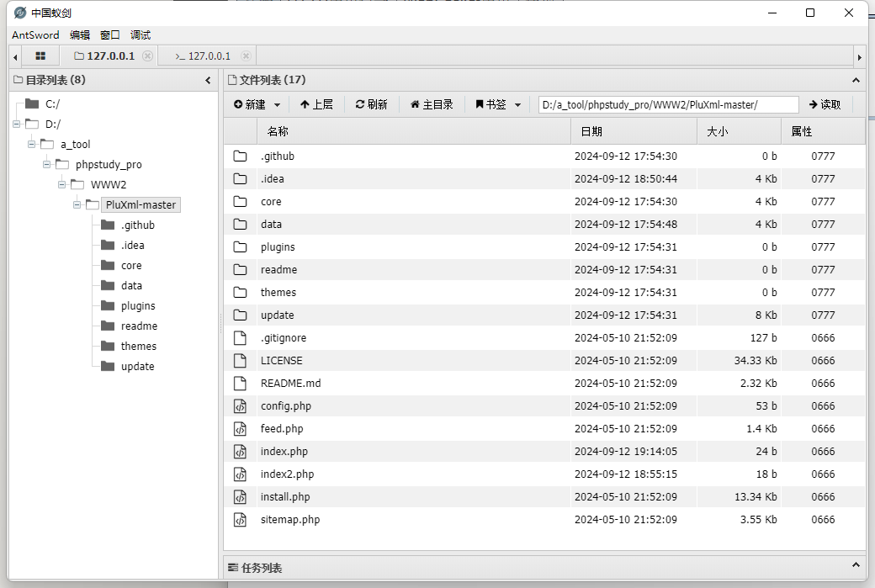Open the 窗口 menu

110,34
